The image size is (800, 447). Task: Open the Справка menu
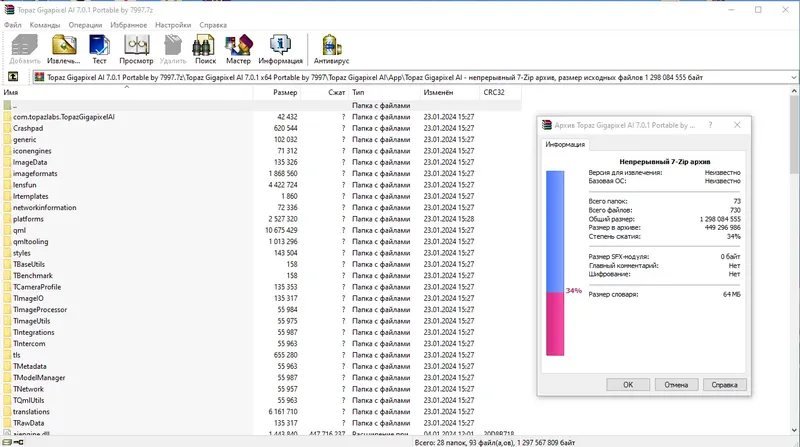point(213,24)
